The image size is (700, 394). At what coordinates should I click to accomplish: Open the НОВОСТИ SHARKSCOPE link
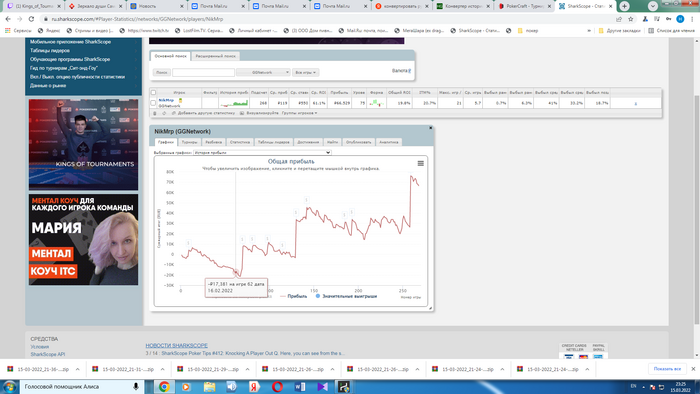click(x=176, y=345)
